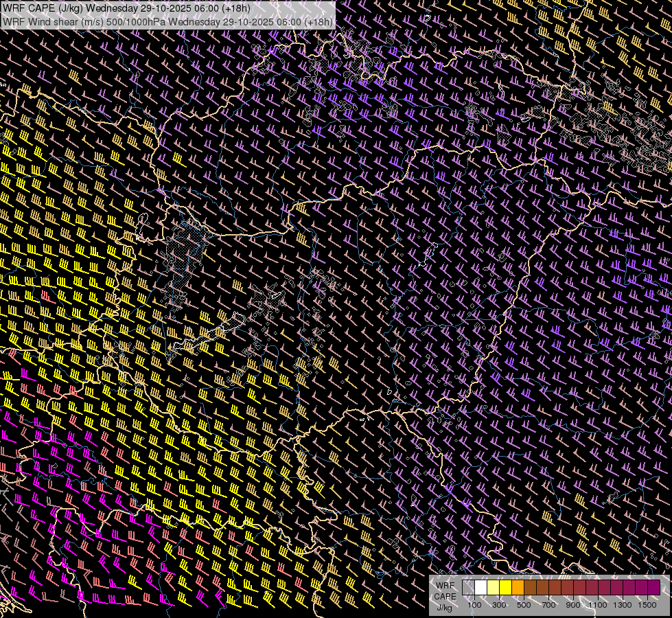
Task: Click the legend value 1500
Action: [647, 605]
